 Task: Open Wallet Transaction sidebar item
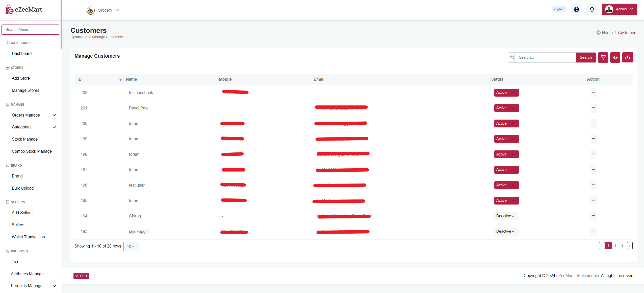[x=28, y=237]
